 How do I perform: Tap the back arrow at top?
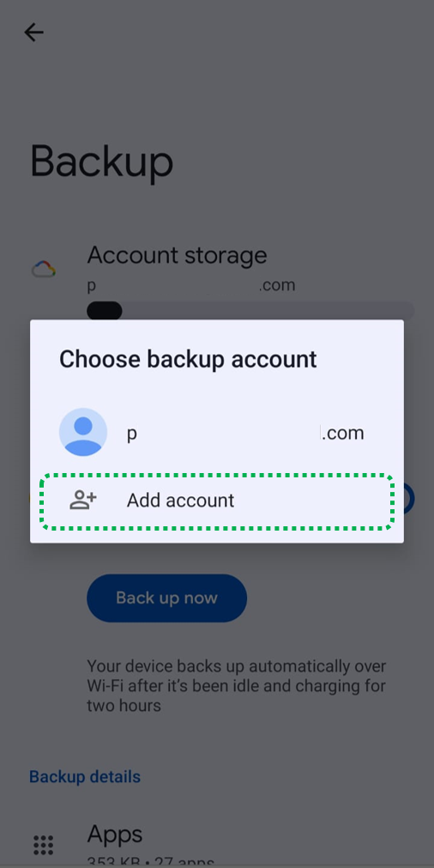tap(33, 32)
